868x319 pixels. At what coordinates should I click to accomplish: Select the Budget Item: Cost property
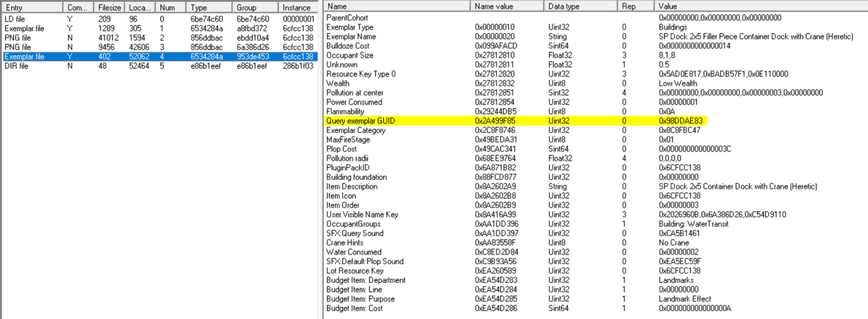595,309
